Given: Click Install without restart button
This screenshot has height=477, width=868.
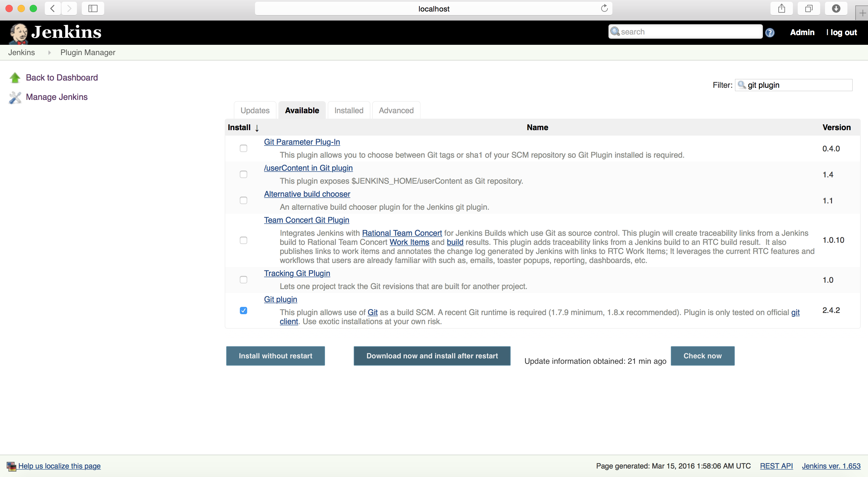Looking at the screenshot, I should click(275, 356).
